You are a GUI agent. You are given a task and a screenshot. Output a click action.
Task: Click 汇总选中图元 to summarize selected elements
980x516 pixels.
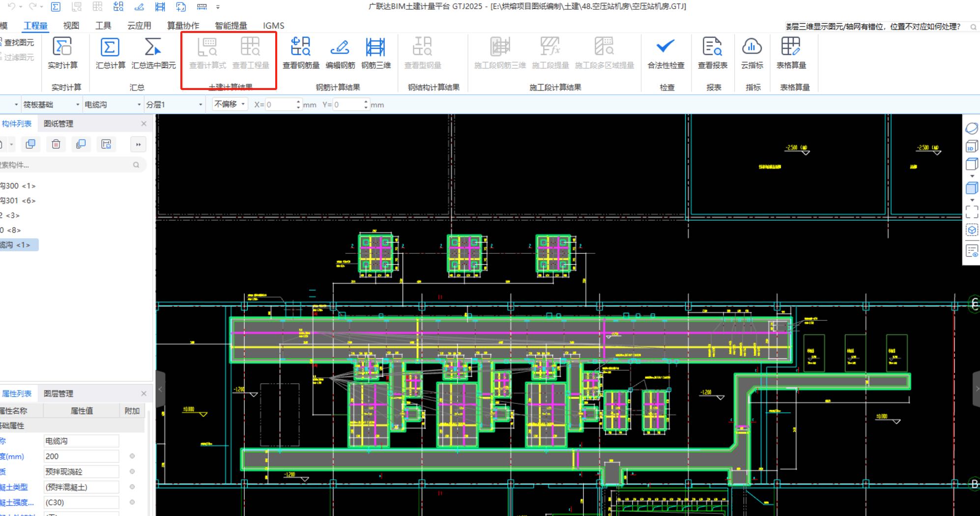(153, 53)
